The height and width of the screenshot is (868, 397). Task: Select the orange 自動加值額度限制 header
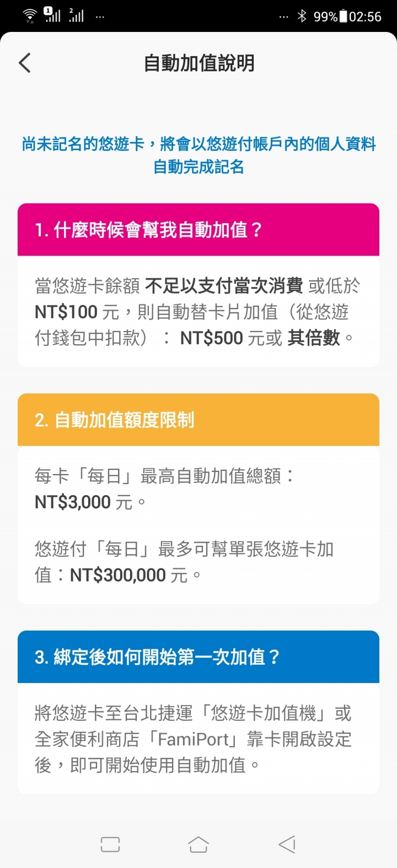click(198, 420)
